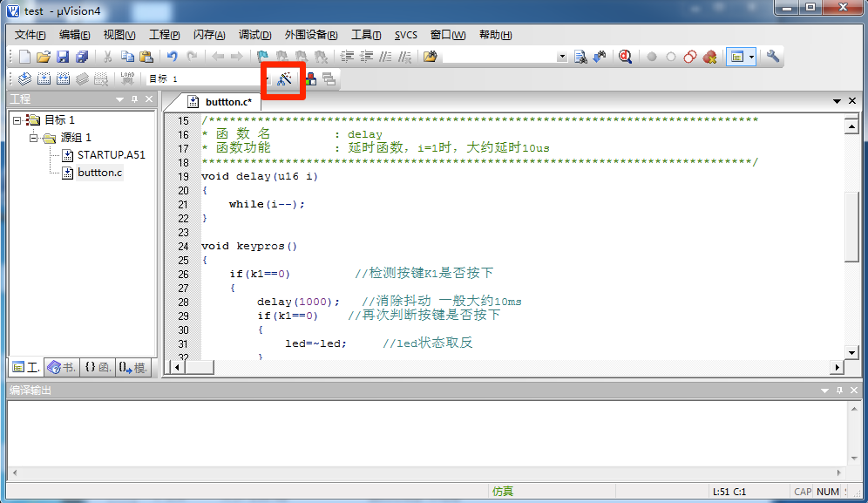Toggle the NUM lock indicator in status bar
Image resolution: width=868 pixels, height=503 pixels.
[827, 491]
